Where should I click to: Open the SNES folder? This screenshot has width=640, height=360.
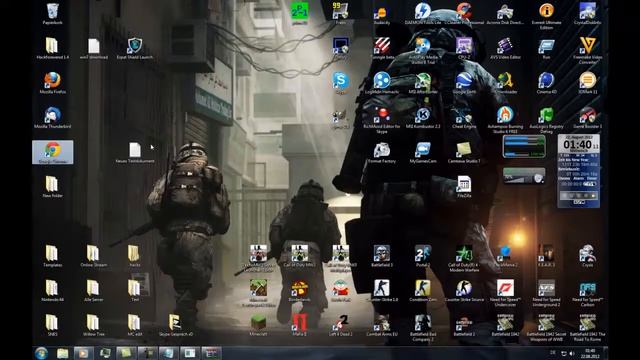(x=53, y=325)
